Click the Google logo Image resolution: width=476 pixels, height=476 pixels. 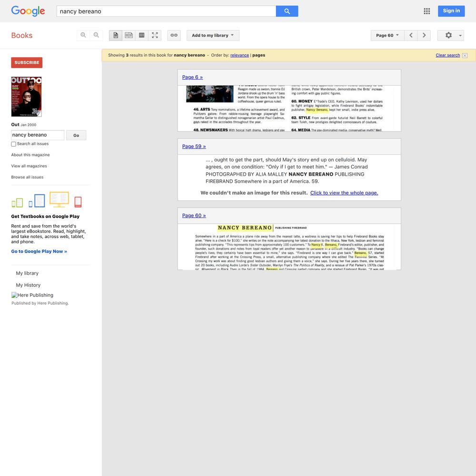[28, 11]
